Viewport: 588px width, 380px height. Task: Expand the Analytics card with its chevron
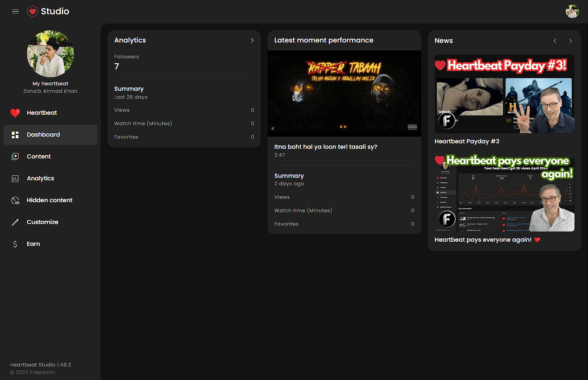coord(252,40)
